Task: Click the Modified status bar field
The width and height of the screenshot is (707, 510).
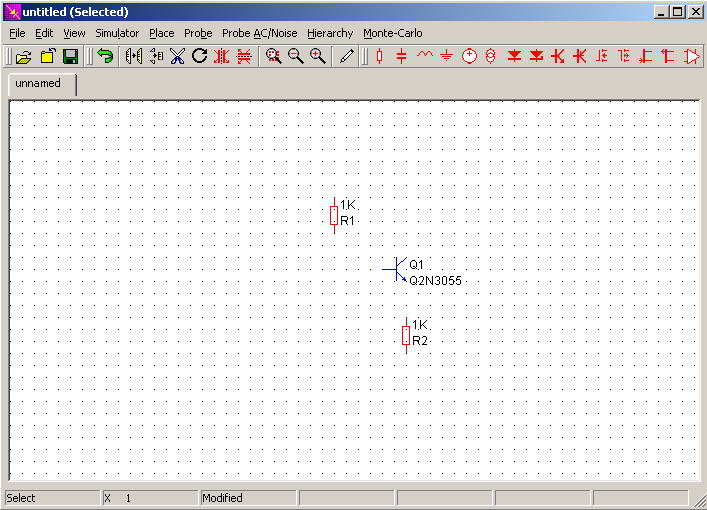Action: pyautogui.click(x=248, y=498)
